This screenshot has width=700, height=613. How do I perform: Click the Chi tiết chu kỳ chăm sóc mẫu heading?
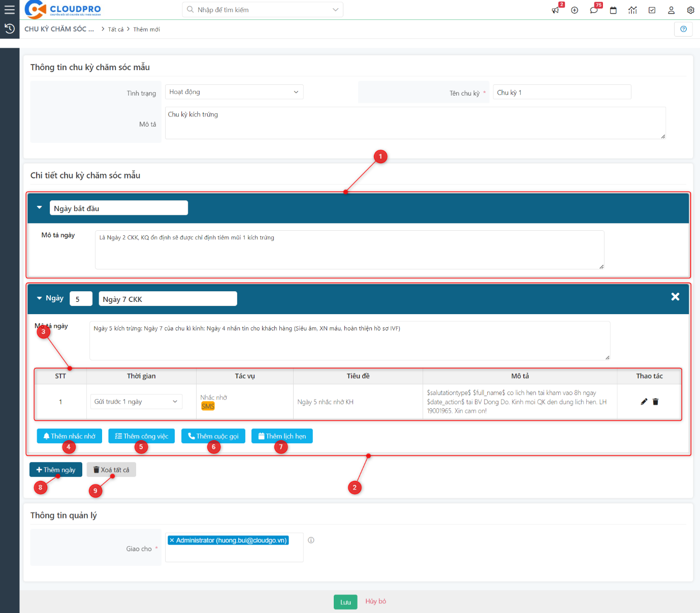click(x=85, y=175)
